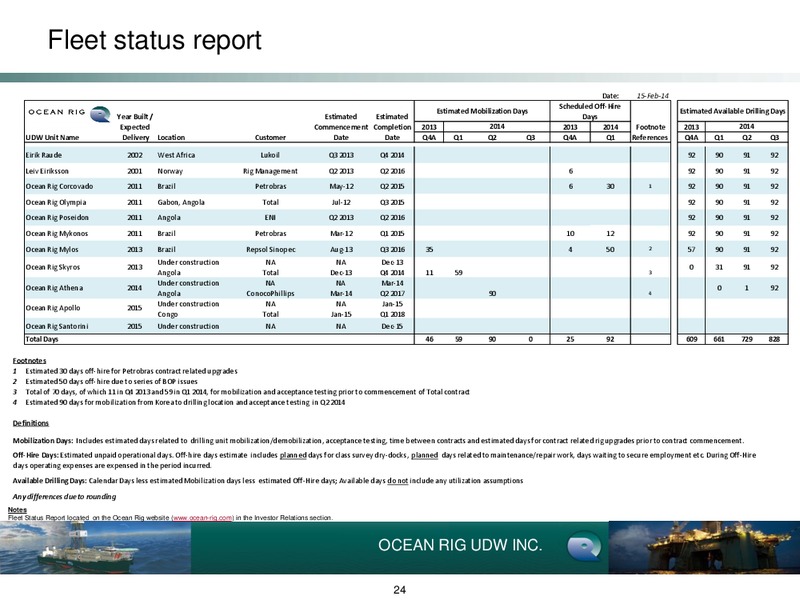Click the 'Lukoil' customer cell
The image size is (800, 600).
[x=270, y=155]
